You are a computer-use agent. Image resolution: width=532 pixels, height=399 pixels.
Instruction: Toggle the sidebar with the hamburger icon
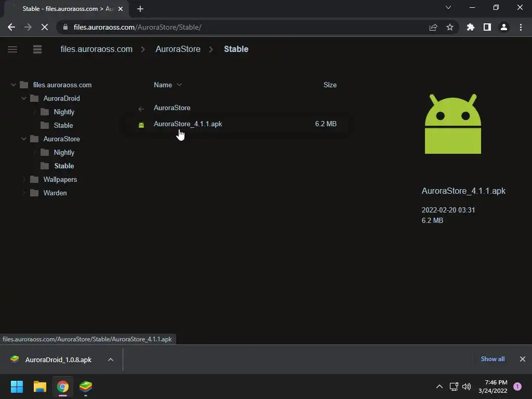tap(12, 49)
